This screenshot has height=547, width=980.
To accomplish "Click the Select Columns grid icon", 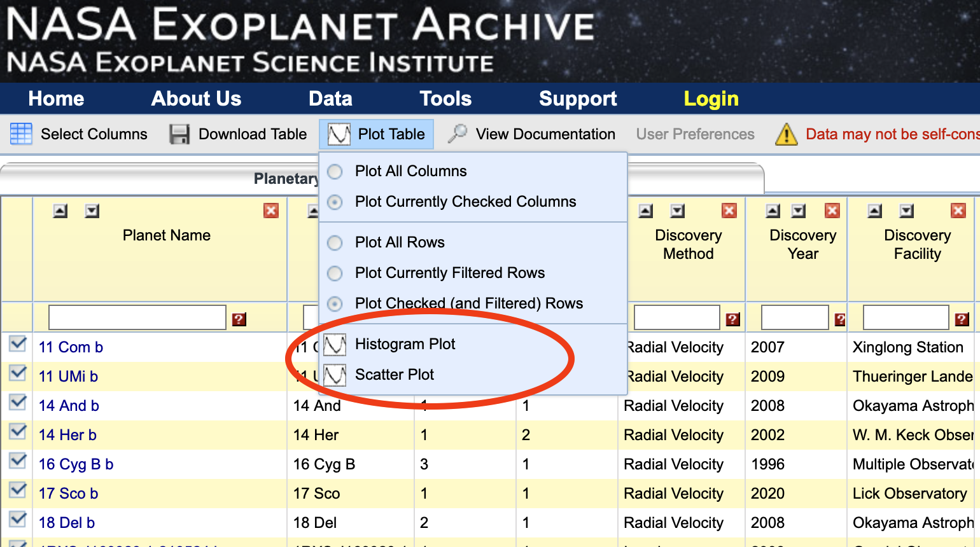I will pos(21,134).
